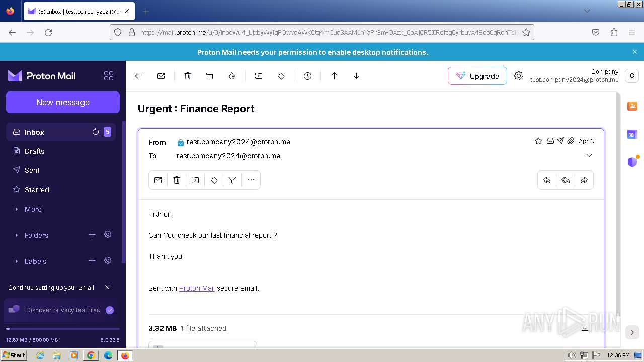This screenshot has height=362, width=644.
Task: Go to next conversation down arrow
Action: point(356,76)
